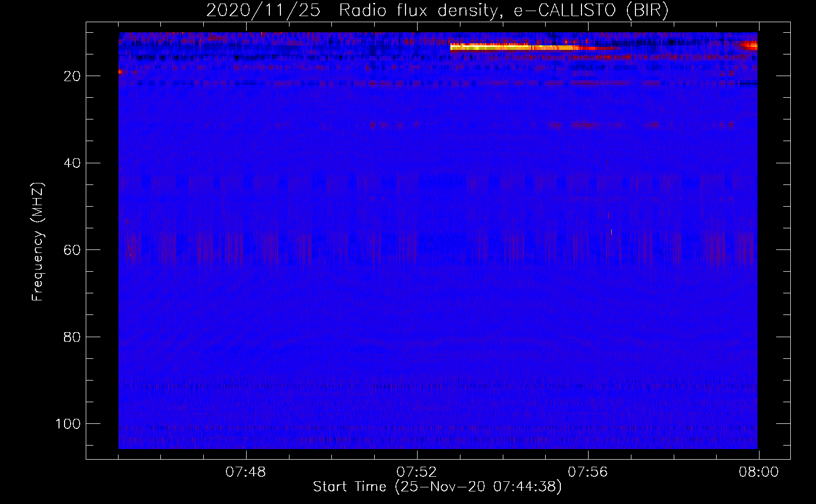Click the 60 MHz frequency tick label
The width and height of the screenshot is (816, 504).
coord(72,250)
